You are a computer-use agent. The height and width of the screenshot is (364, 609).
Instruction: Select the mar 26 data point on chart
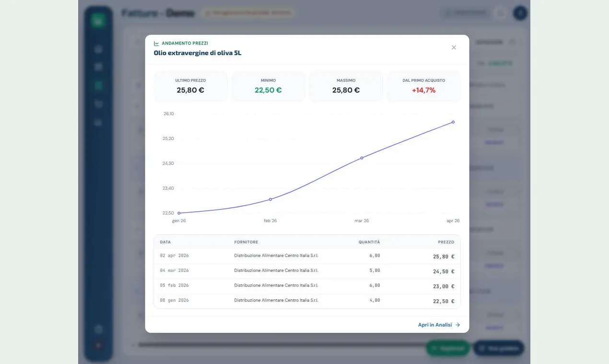[x=362, y=158]
